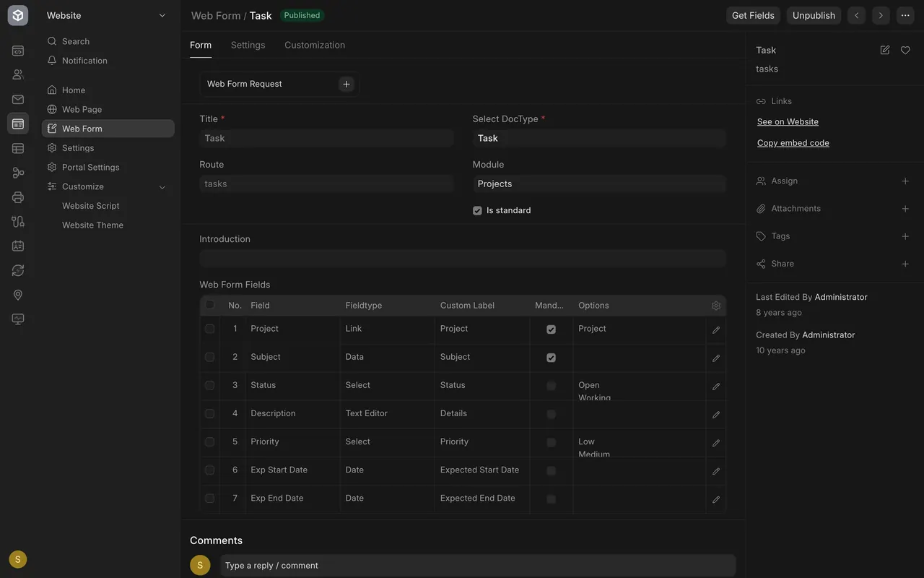924x578 pixels.
Task: Open the three-dots more actions menu
Action: point(905,15)
